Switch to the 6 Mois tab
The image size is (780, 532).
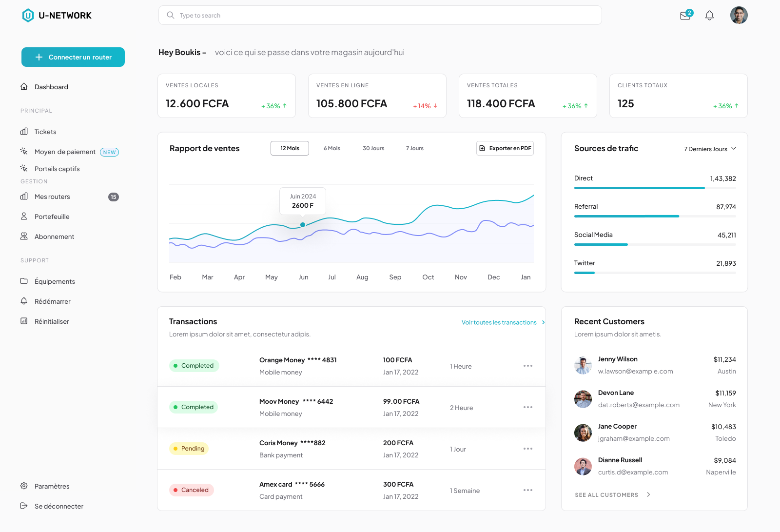[332, 148]
